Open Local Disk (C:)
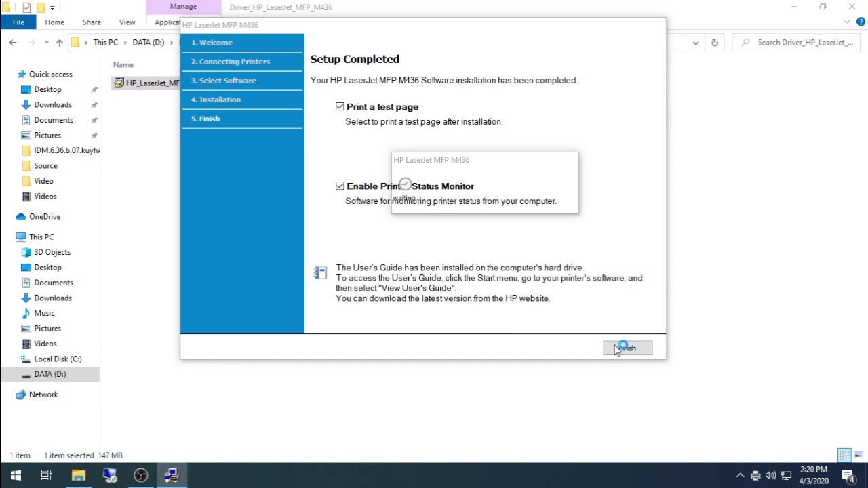Viewport: 868px width, 488px height. pos(58,359)
